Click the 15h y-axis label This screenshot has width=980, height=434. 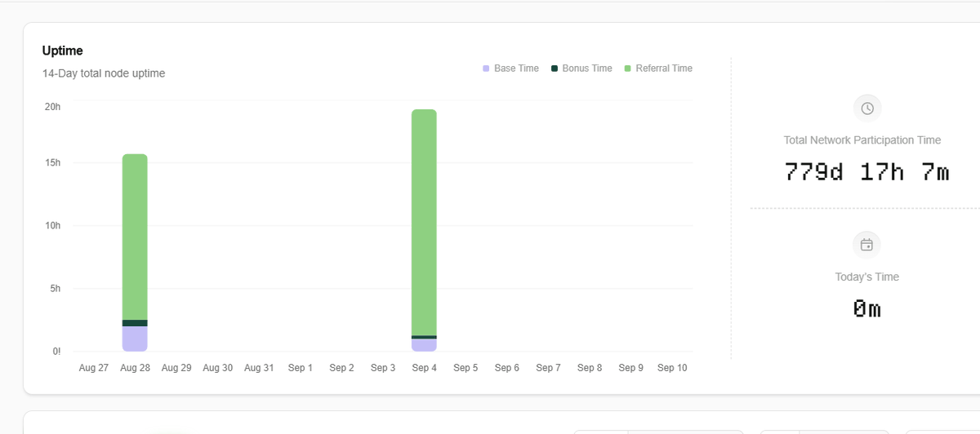pyautogui.click(x=52, y=163)
